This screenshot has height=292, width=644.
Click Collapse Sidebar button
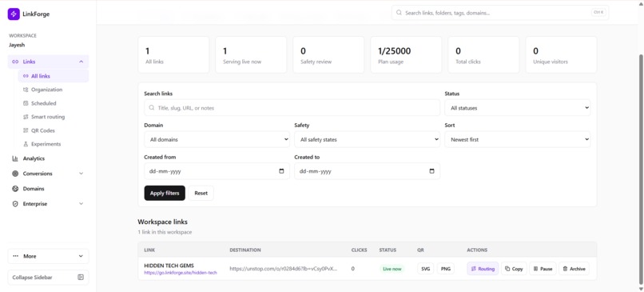coord(48,277)
